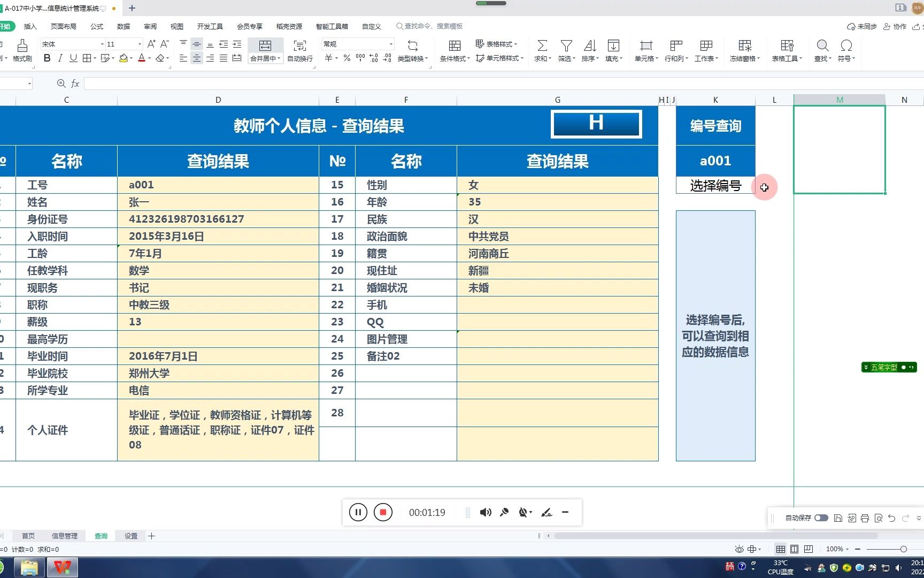This screenshot has width=924, height=578.
Task: Open the Insert (插入) ribbon tab
Action: point(30,26)
